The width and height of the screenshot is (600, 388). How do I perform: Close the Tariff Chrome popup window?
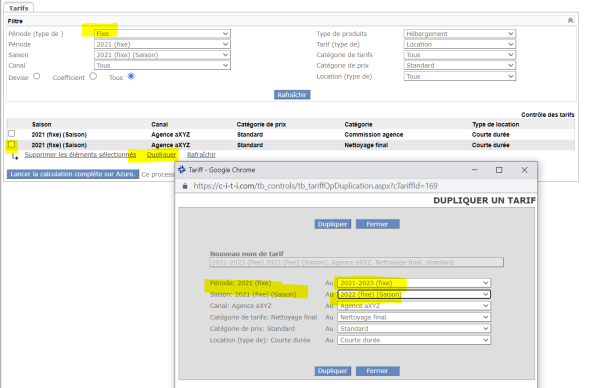(x=524, y=170)
